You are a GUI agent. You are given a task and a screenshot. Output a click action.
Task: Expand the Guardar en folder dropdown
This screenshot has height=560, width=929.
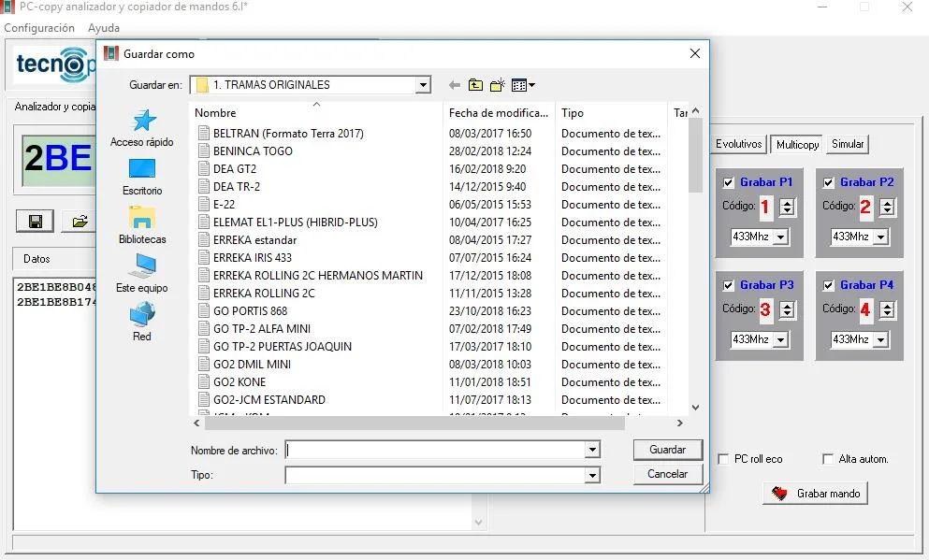[423, 85]
